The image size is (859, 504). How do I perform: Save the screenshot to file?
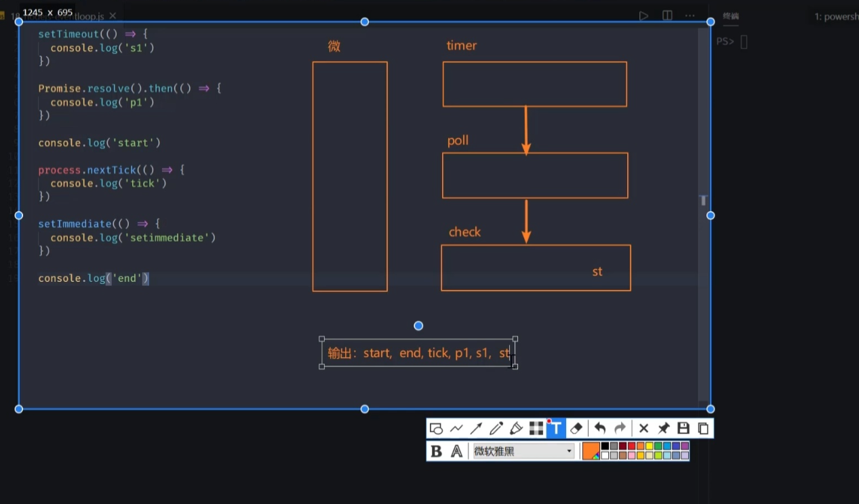pyautogui.click(x=683, y=428)
